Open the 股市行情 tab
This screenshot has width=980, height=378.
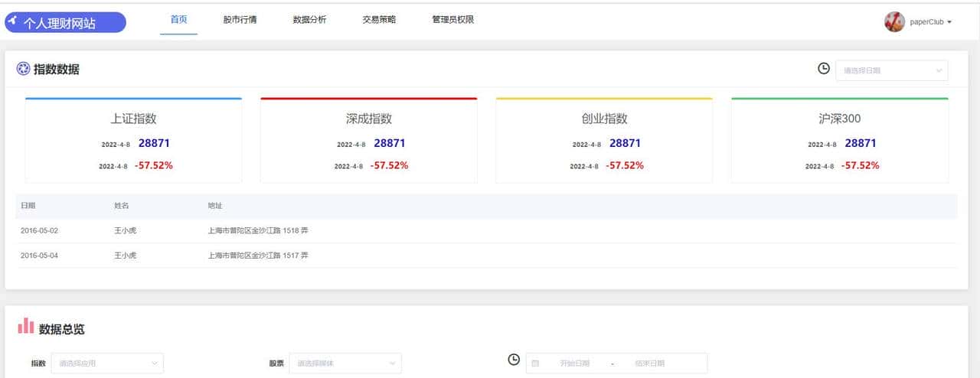pos(240,20)
